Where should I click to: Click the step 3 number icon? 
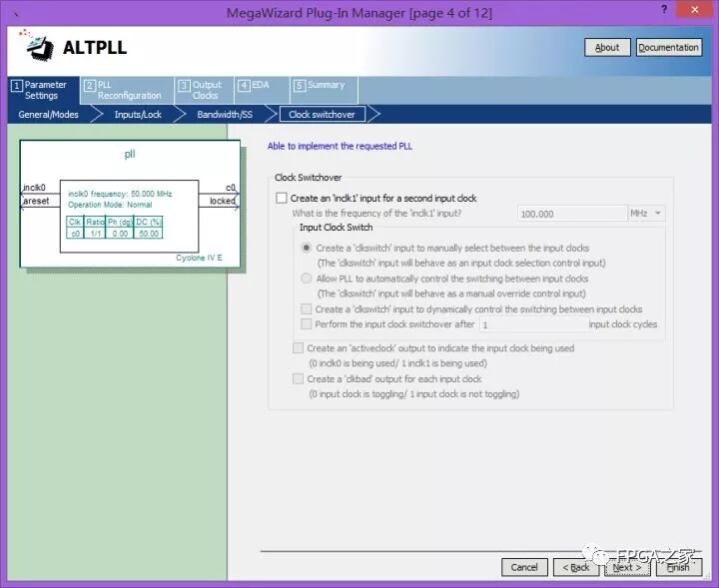coord(184,86)
